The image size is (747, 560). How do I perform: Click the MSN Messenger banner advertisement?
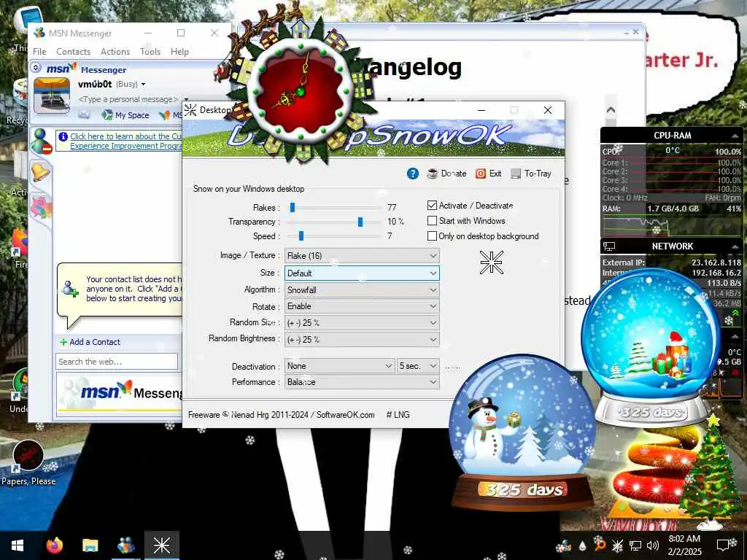[x=120, y=393]
